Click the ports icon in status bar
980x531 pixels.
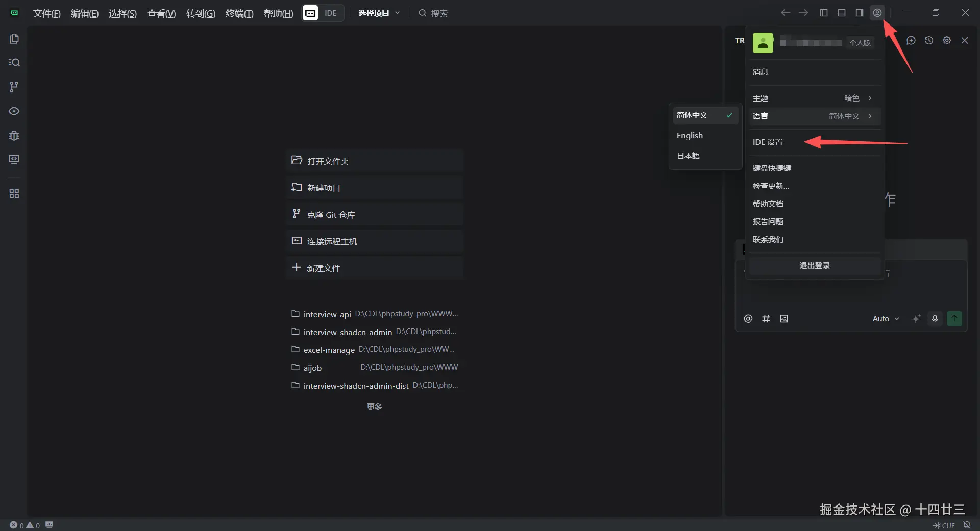pyautogui.click(x=50, y=525)
